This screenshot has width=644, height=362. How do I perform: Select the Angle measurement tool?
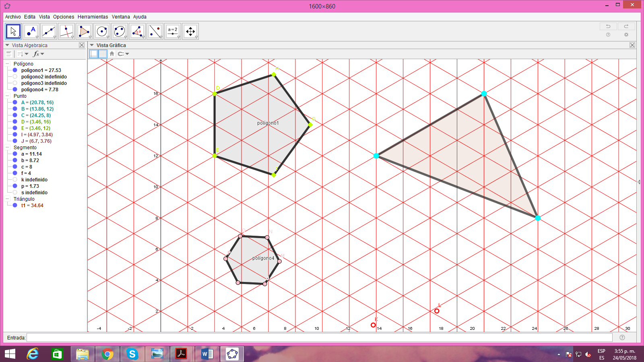(137, 31)
